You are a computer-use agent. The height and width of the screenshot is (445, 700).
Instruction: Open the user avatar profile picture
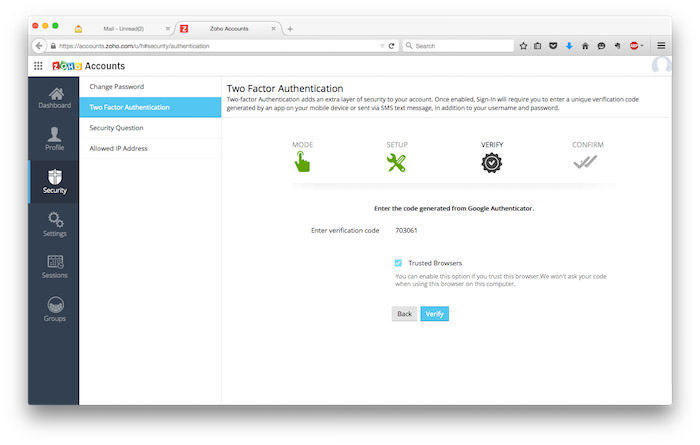pos(661,65)
